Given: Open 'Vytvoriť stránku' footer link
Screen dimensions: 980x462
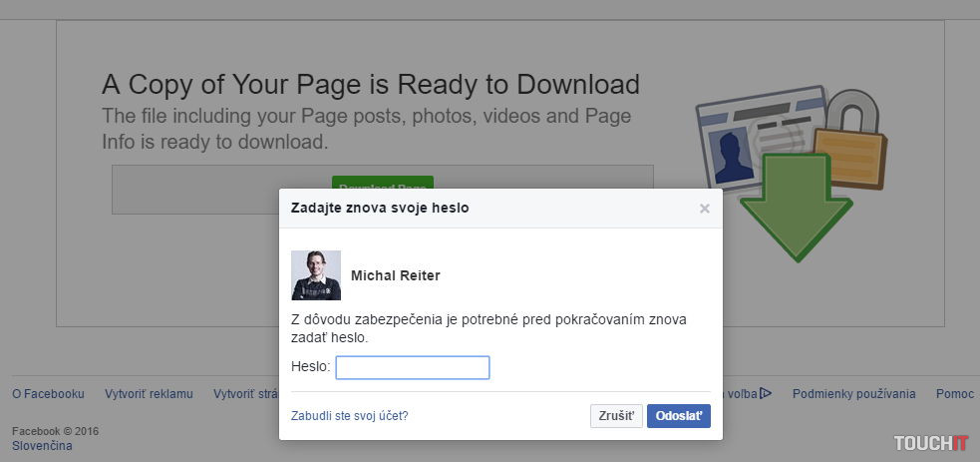Looking at the screenshot, I should coord(245,394).
